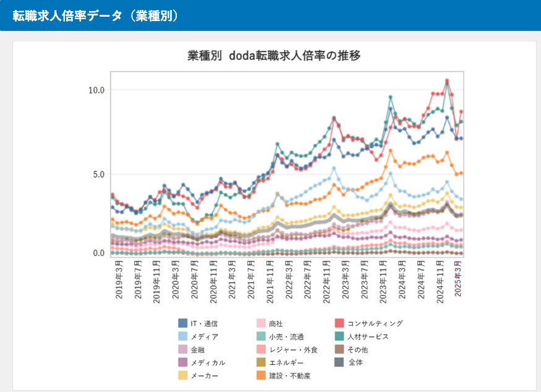541x392 pixels.
Task: Click the 2020年7月 x-axis label
Action: [x=195, y=281]
